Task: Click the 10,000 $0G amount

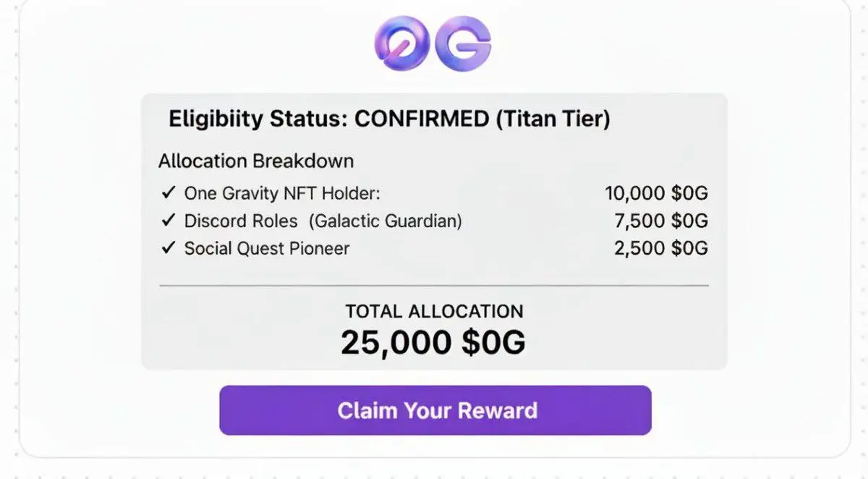Action: pyautogui.click(x=657, y=193)
